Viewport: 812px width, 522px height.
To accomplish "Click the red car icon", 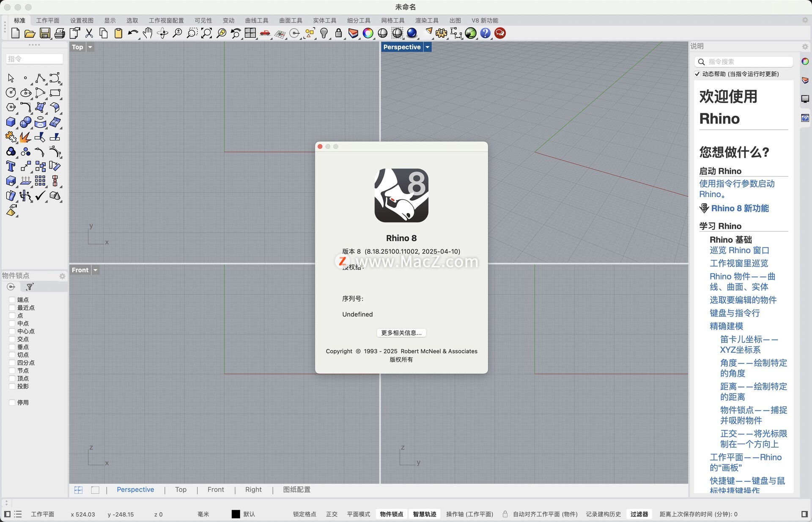I will click(265, 33).
